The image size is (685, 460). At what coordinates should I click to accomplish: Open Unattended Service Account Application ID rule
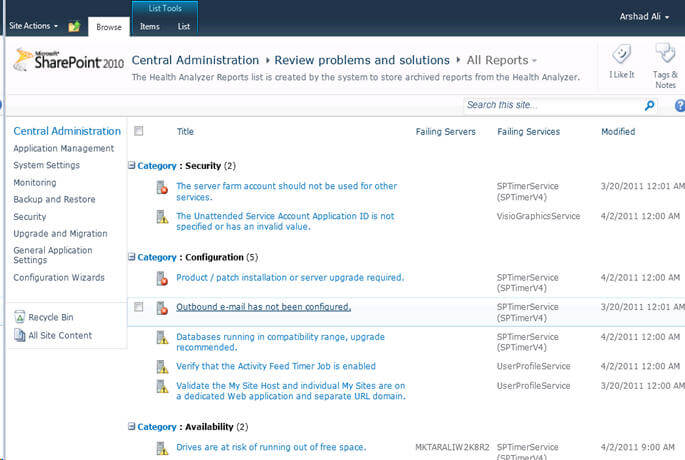(285, 221)
